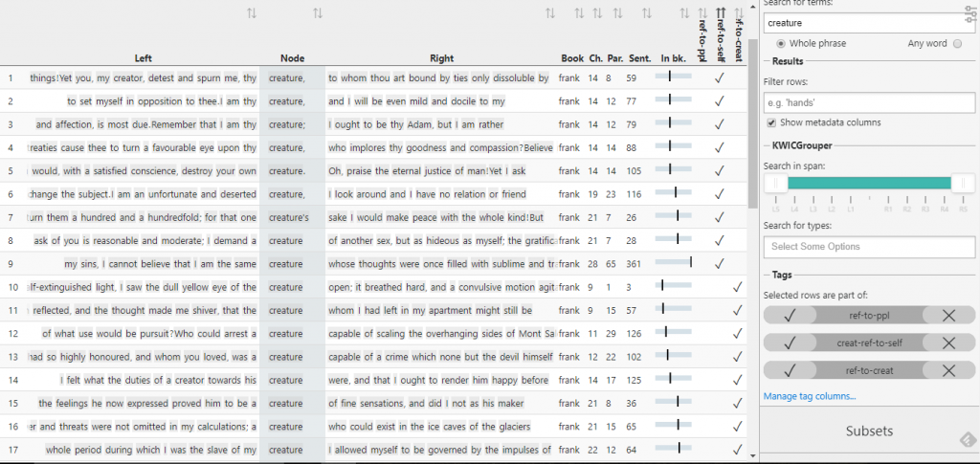Sort by Node column arrows
This screenshot has width=980, height=464.
pos(318,13)
